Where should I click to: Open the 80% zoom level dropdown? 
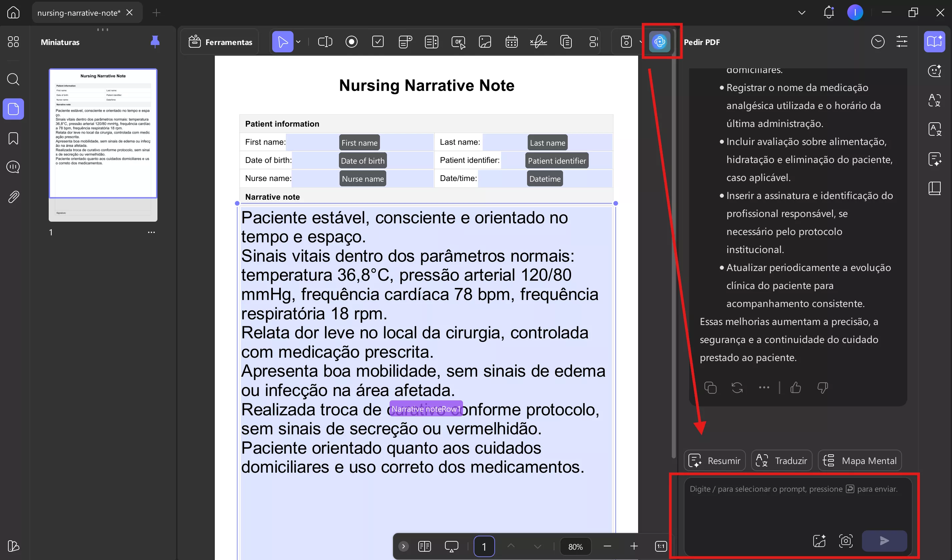coord(575,546)
